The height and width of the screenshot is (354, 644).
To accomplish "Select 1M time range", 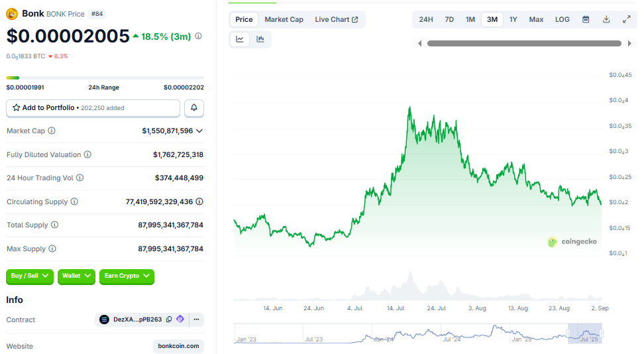I will point(470,19).
